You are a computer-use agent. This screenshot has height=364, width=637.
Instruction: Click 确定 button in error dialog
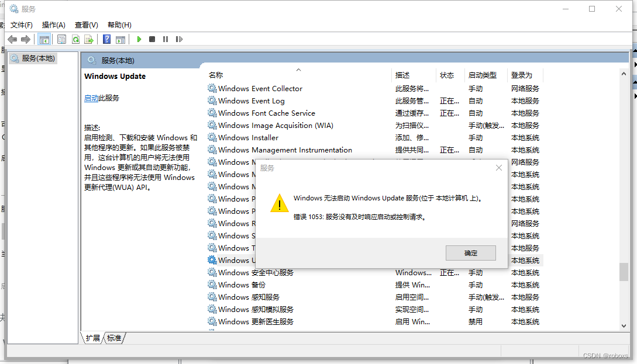coord(470,253)
